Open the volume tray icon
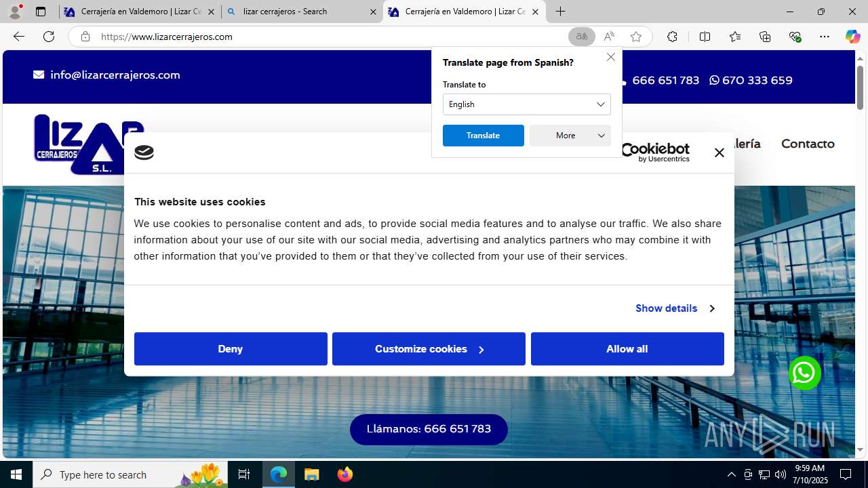 point(780,474)
